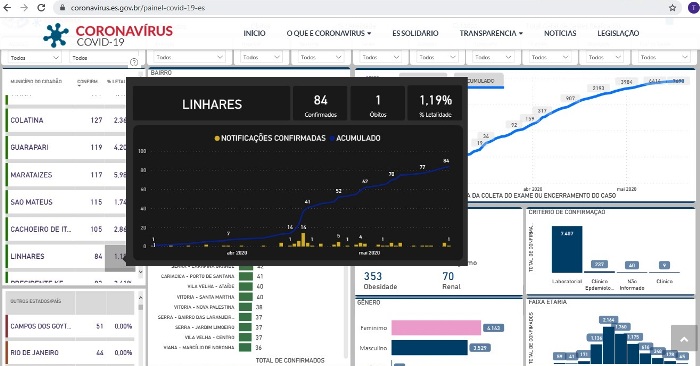The width and height of the screenshot is (700, 366).
Task: Click ACUMULADO legend entry in Linhares tooltip
Action: coord(355,138)
